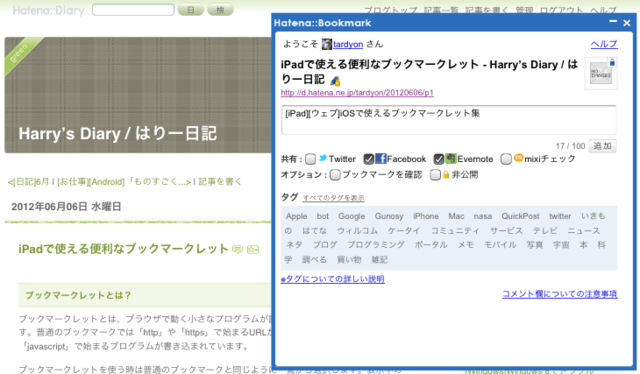Close the Hatena::Bookmark panel
The height and width of the screenshot is (374, 640).
tap(627, 23)
